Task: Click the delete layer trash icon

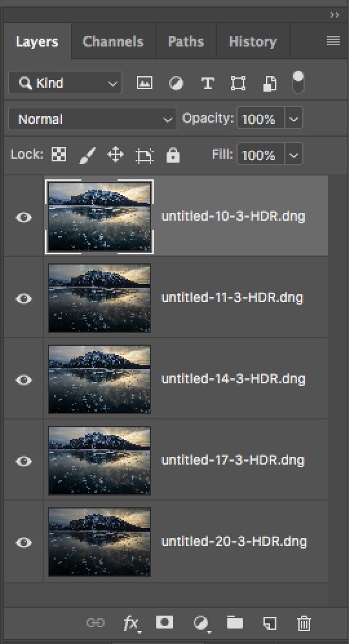Action: tap(304, 623)
